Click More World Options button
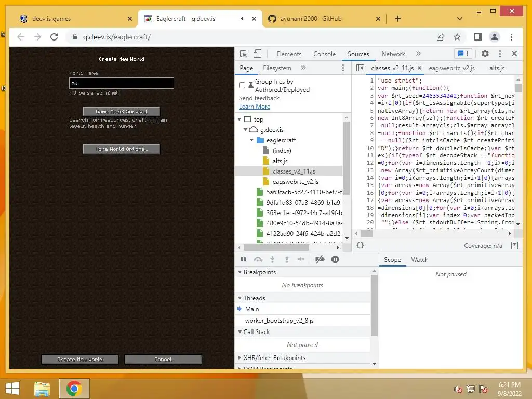Screen dimensions: 532x399 pyautogui.click(x=122, y=149)
